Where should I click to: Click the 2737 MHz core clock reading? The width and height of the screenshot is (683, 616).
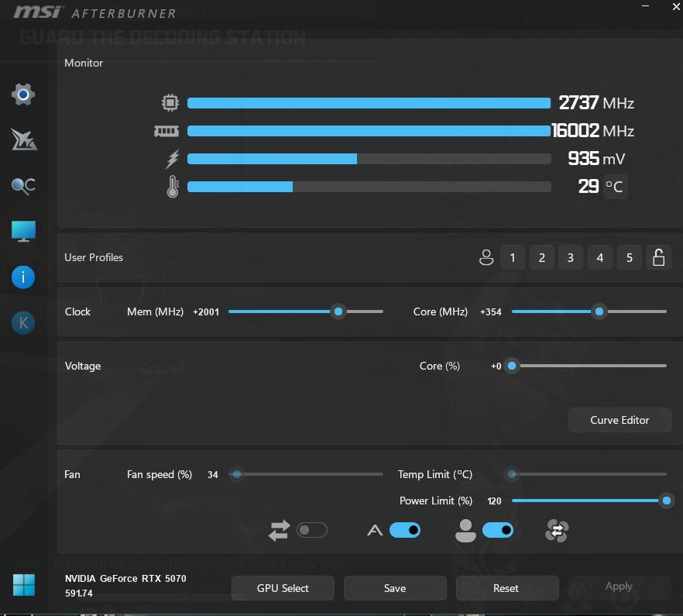(596, 103)
